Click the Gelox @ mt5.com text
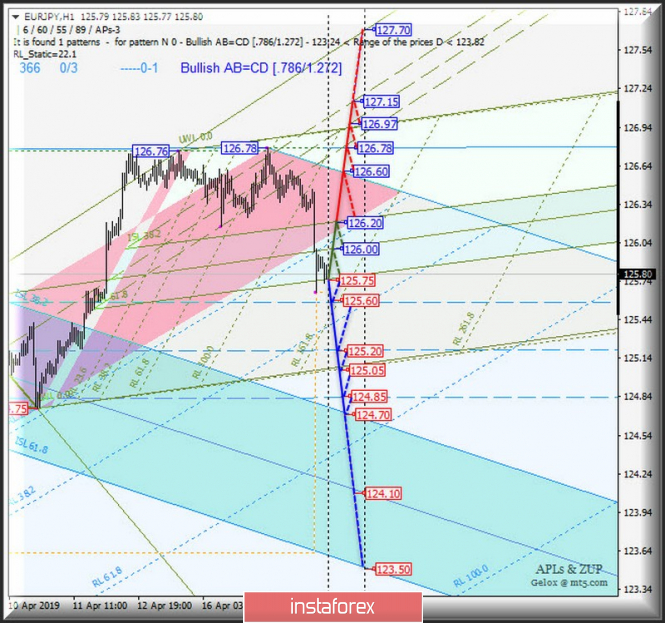The image size is (665, 623). 569,583
